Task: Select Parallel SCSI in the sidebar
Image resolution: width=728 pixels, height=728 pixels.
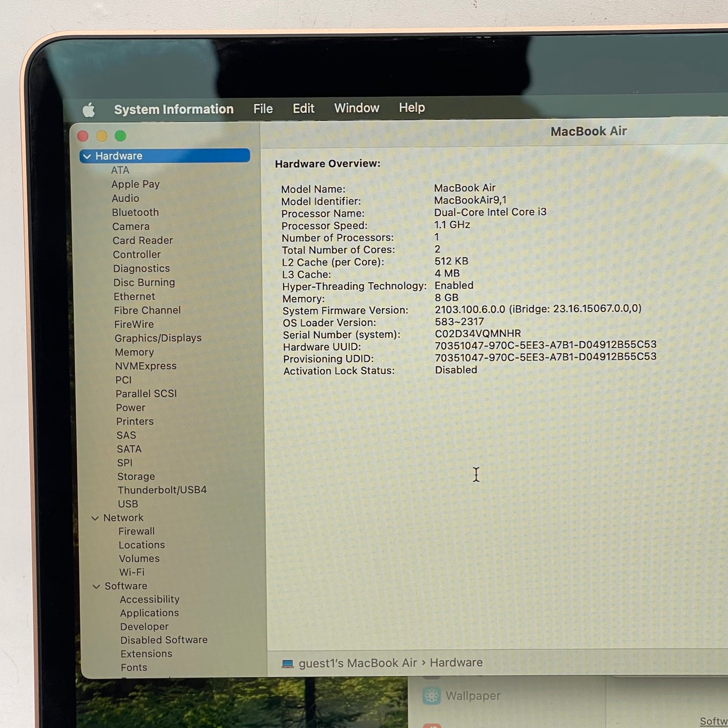Action: (x=146, y=393)
